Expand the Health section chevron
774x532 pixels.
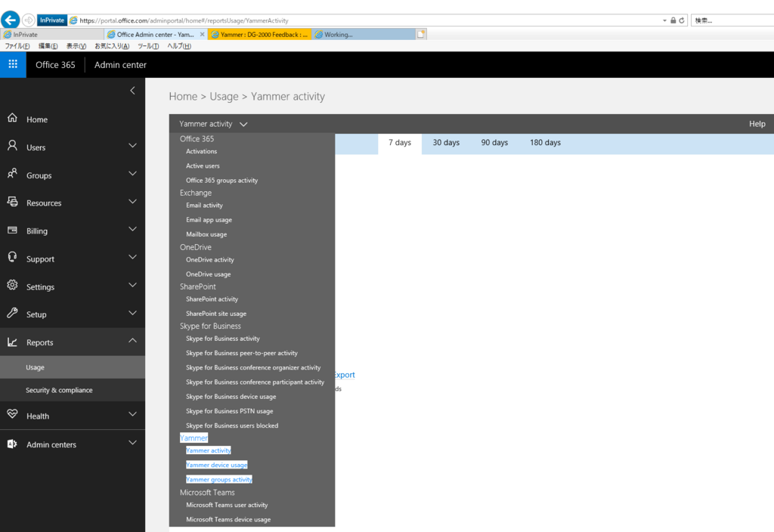pos(132,414)
